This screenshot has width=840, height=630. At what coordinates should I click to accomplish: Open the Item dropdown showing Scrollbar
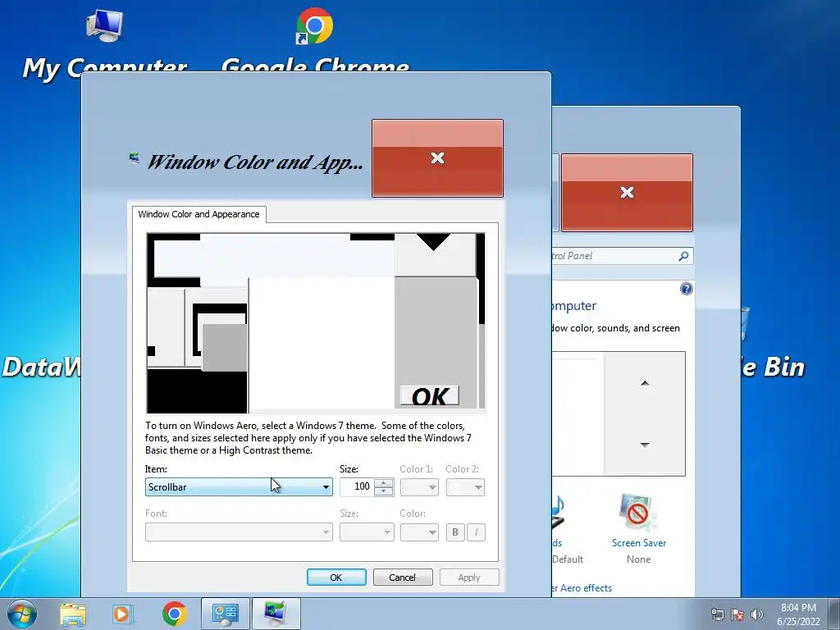tap(239, 487)
